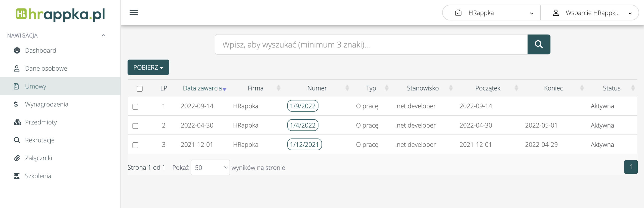Toggle the hamburger sidebar menu icon
The image size is (644, 208).
134,13
